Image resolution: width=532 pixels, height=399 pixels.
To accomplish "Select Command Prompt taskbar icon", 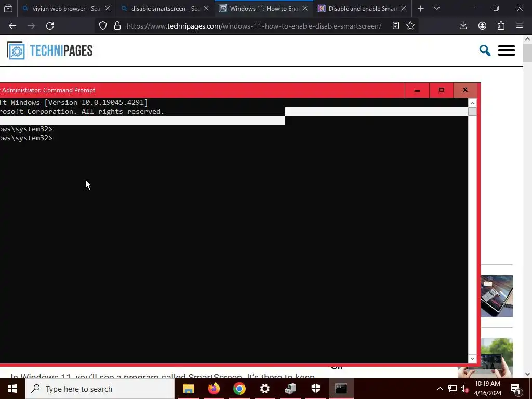I will pos(341,389).
